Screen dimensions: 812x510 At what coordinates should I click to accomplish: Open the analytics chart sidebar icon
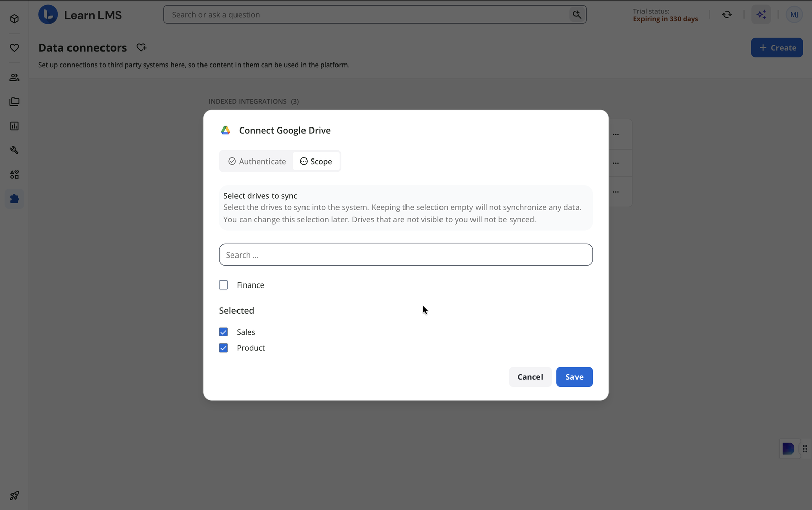point(14,126)
